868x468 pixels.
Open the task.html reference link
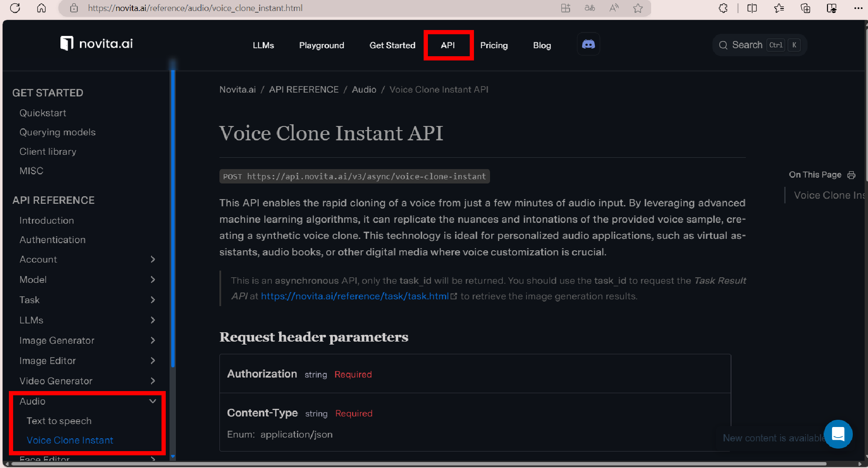354,296
